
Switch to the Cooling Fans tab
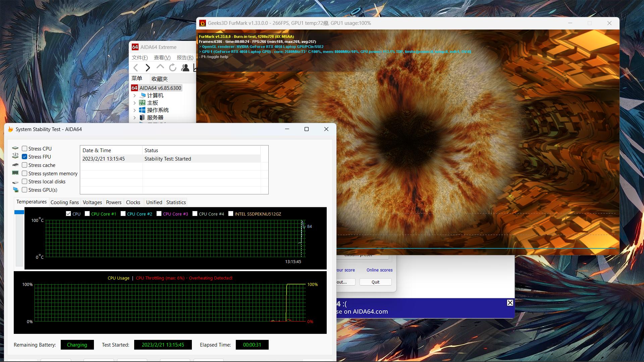[x=64, y=202]
